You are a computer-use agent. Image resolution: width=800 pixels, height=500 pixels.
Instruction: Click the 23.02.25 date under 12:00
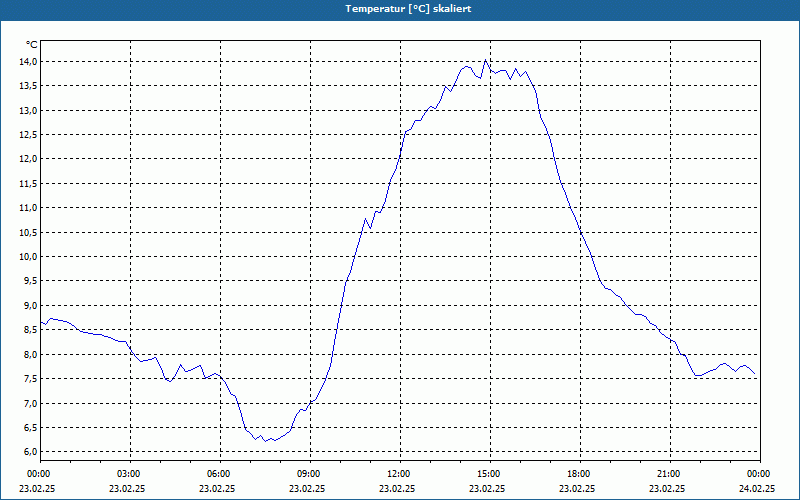click(x=397, y=488)
